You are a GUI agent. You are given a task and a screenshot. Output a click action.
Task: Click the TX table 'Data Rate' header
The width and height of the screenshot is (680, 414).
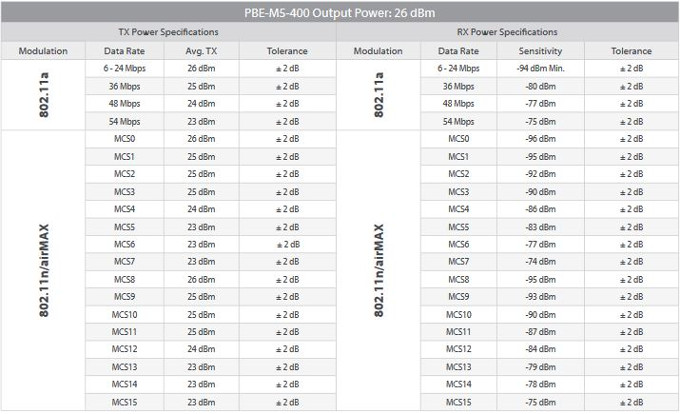click(x=124, y=51)
